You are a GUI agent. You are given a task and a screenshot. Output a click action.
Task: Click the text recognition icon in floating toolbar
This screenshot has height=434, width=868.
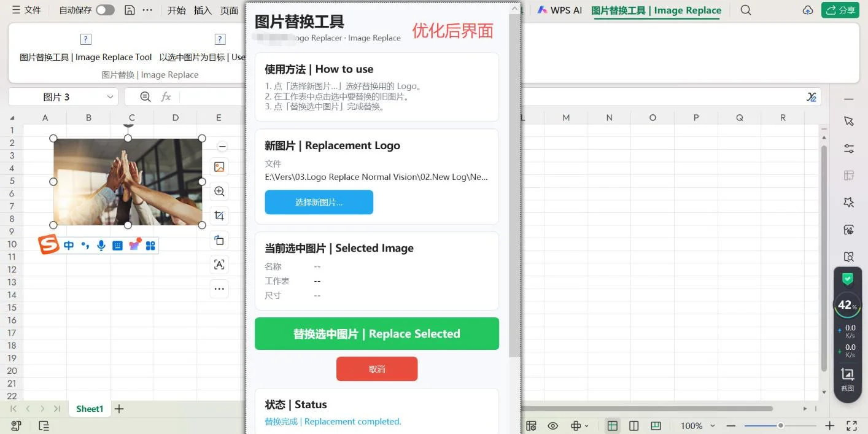(219, 265)
